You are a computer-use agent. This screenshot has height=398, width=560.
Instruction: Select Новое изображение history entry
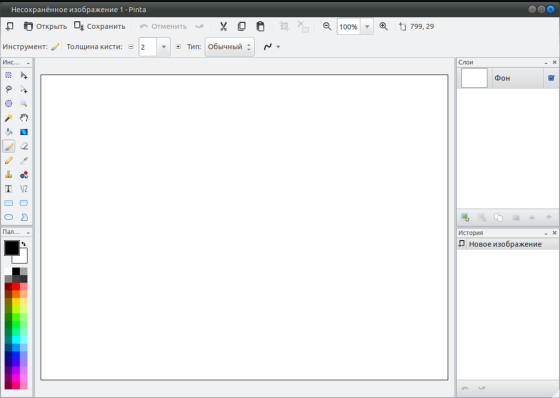point(508,244)
